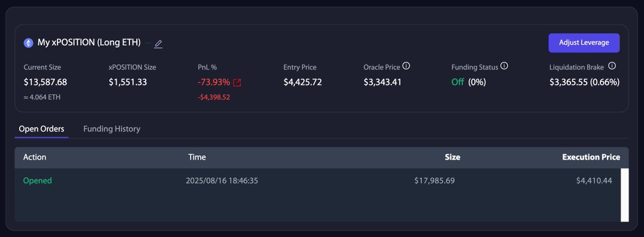Click the order timestamp 2025/08/16 18:46:35
The image size is (644, 237).
click(222, 181)
